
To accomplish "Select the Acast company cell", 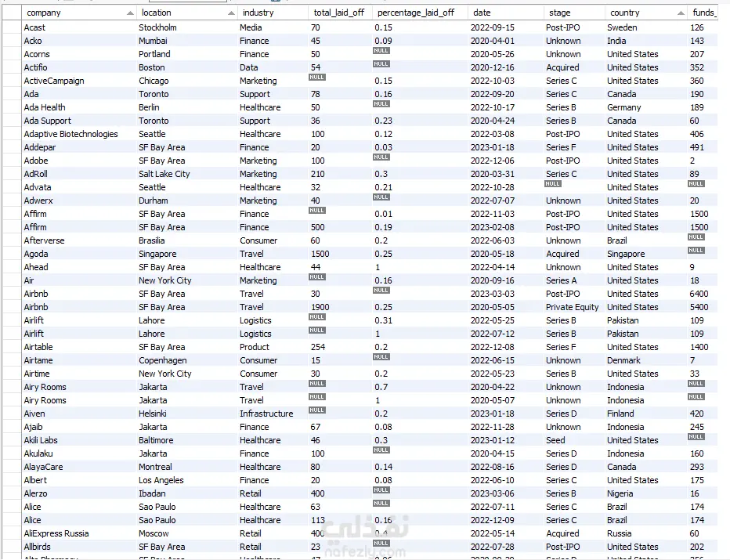I will coord(78,27).
